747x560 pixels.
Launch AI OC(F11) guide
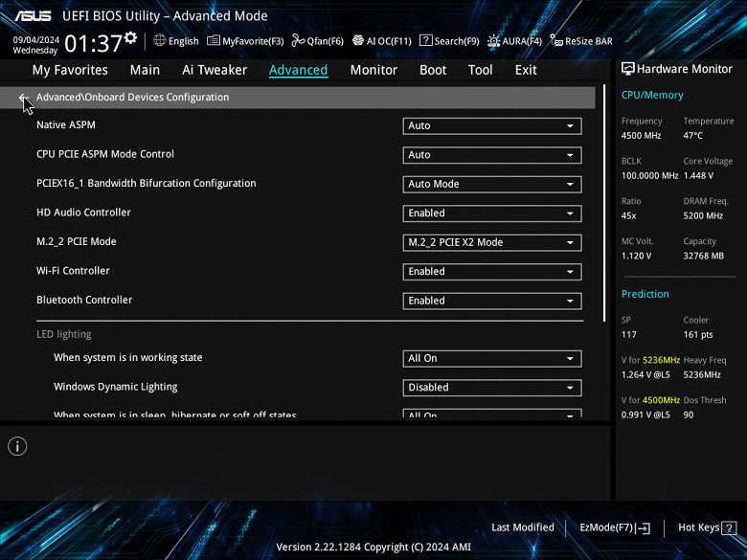(381, 41)
